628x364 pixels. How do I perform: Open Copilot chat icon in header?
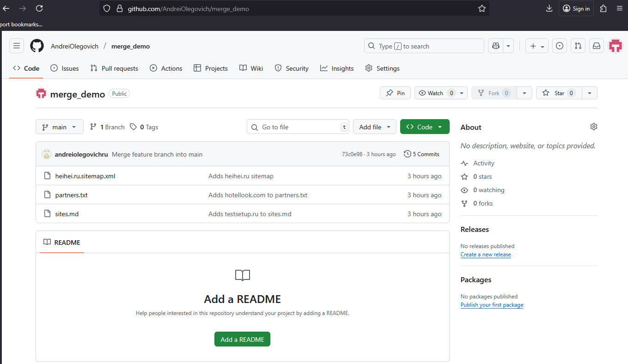tap(496, 46)
